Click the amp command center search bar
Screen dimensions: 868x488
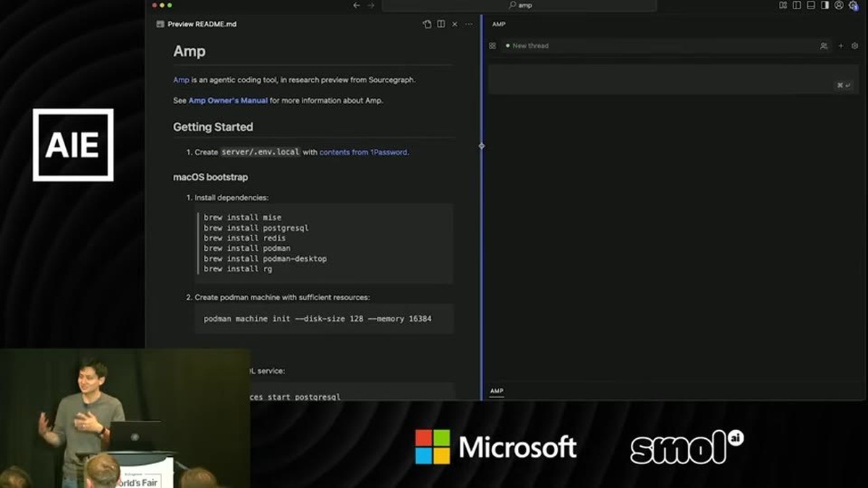coord(519,5)
